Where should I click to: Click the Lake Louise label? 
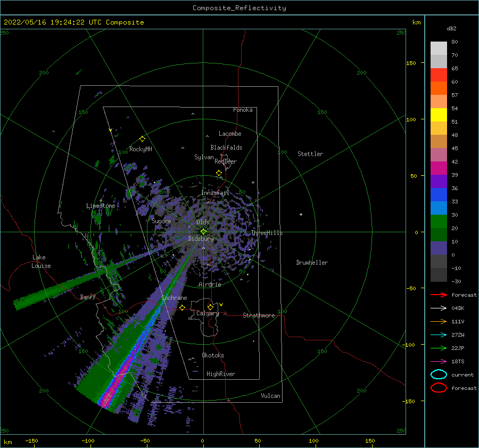pos(41,262)
